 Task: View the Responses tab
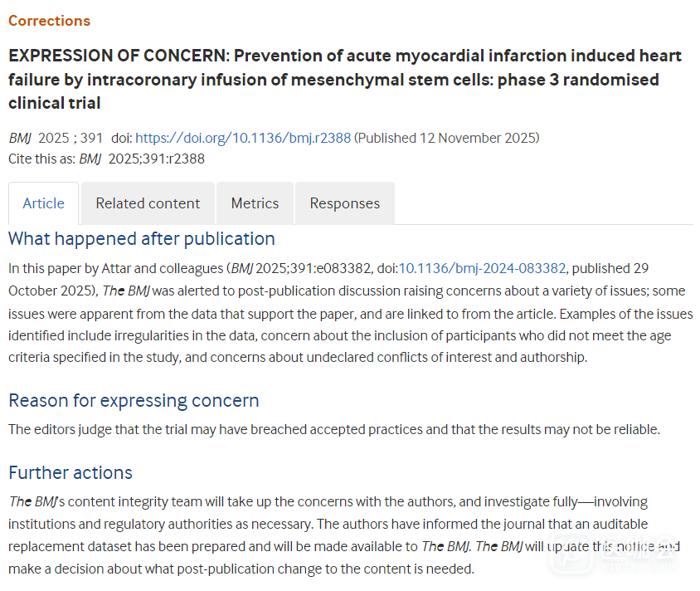[x=344, y=203]
